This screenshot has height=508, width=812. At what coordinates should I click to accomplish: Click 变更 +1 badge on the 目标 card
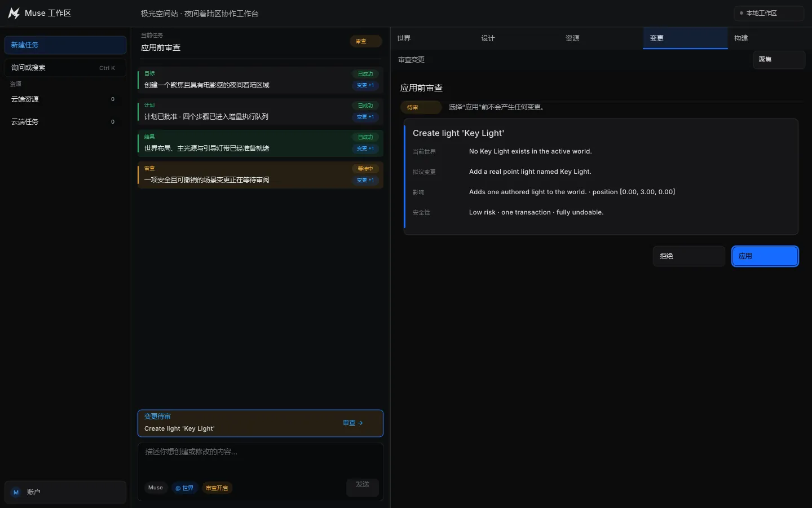[365, 86]
